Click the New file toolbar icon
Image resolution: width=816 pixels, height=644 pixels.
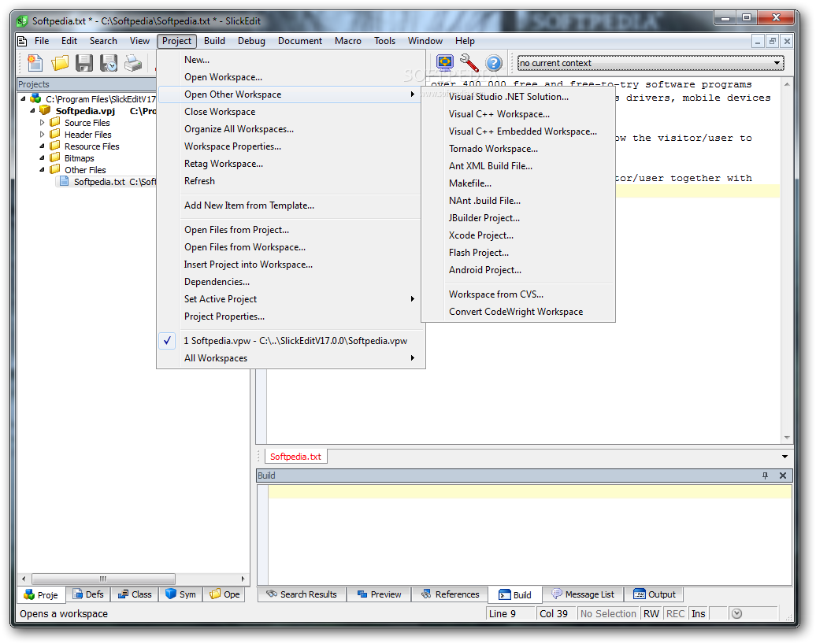point(35,63)
